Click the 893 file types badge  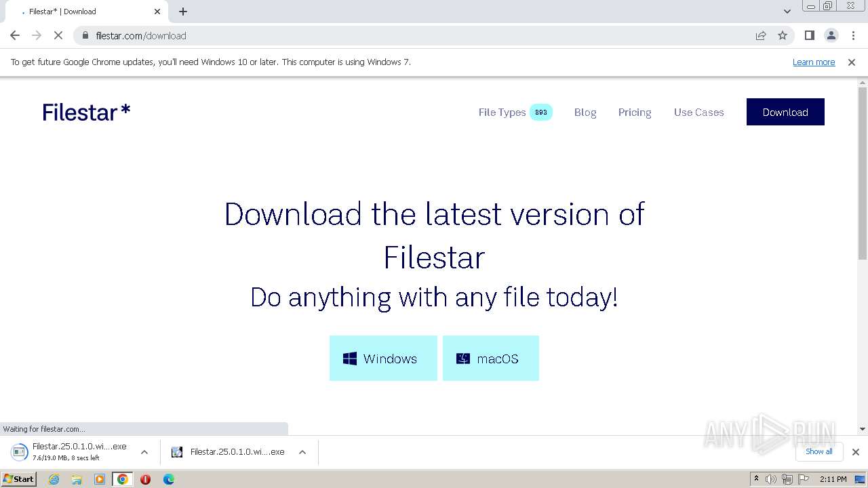[x=541, y=113]
